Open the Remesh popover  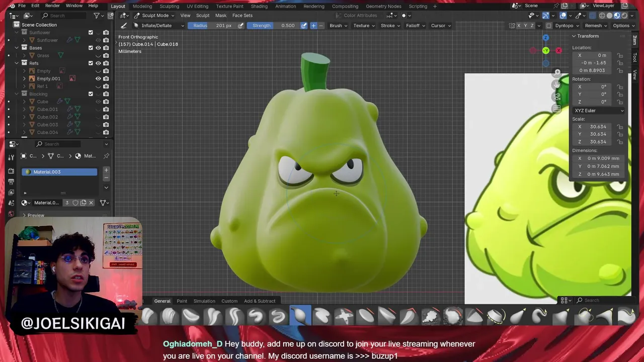coord(595,26)
